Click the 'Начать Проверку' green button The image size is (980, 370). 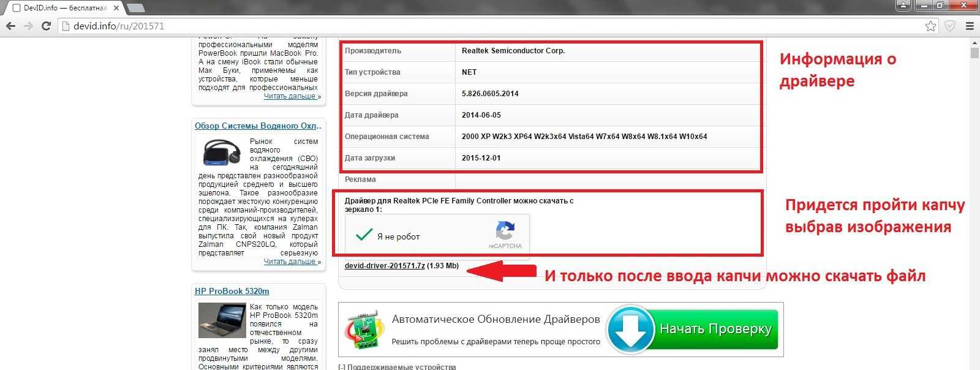tap(715, 329)
